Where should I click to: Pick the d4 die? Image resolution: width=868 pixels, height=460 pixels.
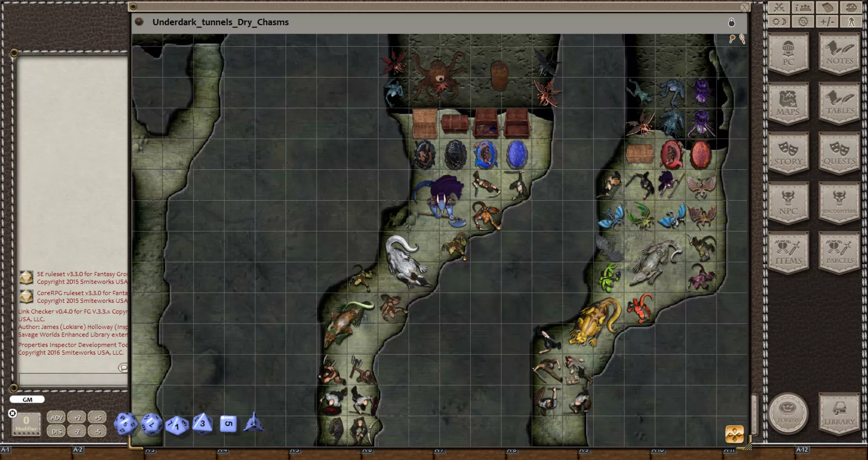[x=254, y=422]
